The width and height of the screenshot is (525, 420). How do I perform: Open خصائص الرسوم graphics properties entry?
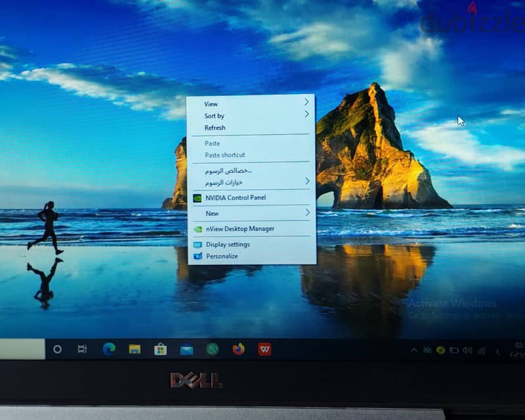tap(251, 171)
